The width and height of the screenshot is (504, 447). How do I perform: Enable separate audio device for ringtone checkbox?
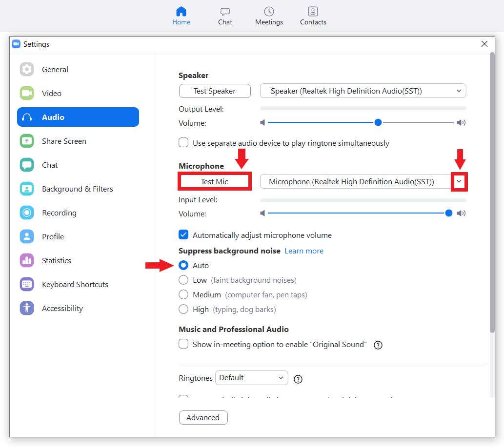point(183,143)
